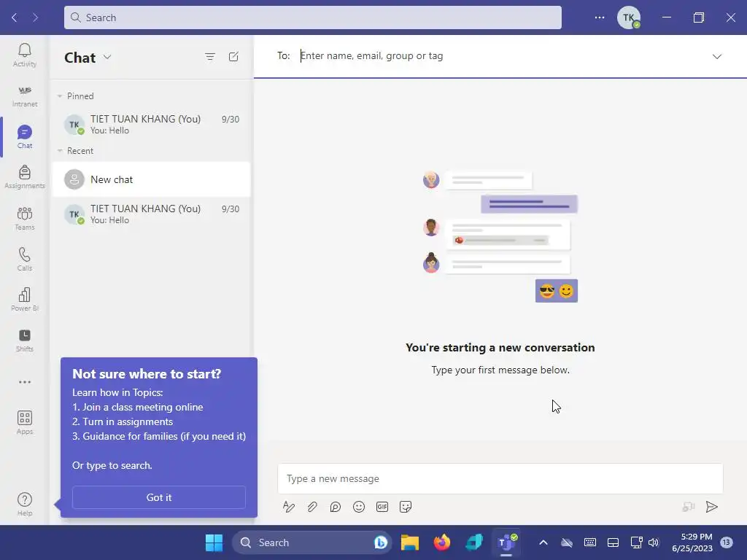Open the Bing icon in taskbar search
The image size is (747, 560).
coord(380,542)
